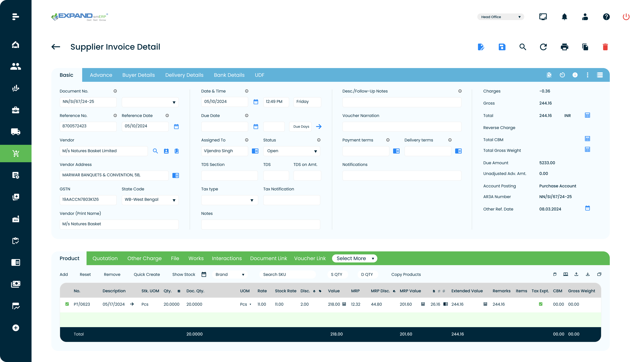Image resolution: width=644 pixels, height=362 pixels.
Task: Refresh the invoice using the reload icon
Action: tap(543, 47)
